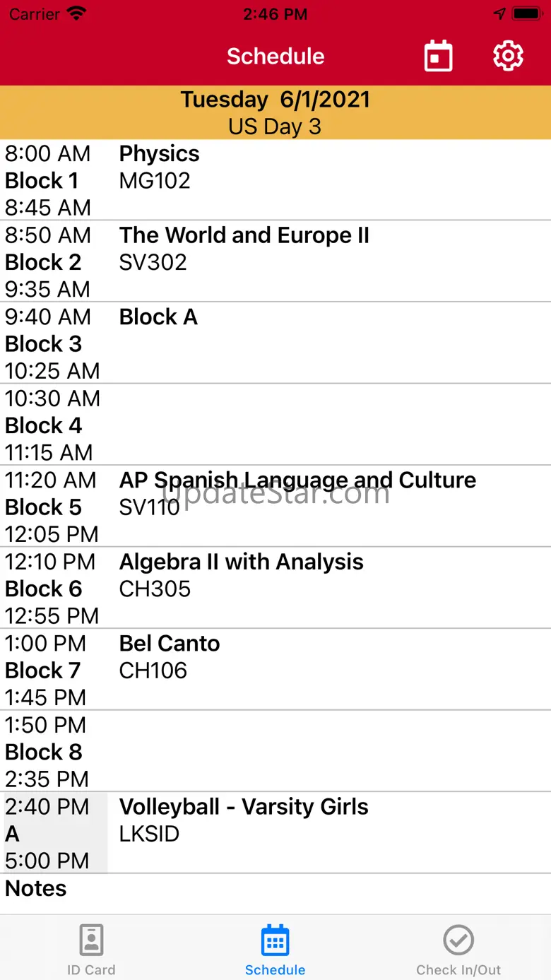
Task: Tap the battery indicator in status bar
Action: (x=526, y=14)
